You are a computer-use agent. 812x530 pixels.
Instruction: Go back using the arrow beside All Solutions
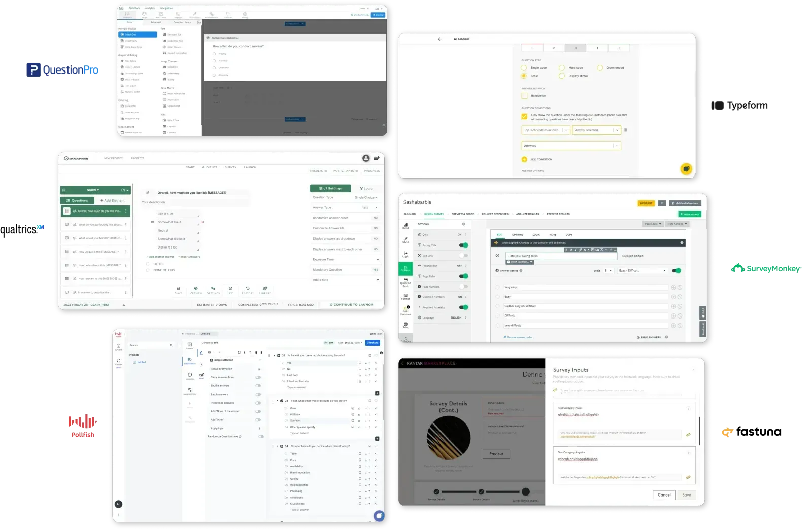(x=439, y=39)
